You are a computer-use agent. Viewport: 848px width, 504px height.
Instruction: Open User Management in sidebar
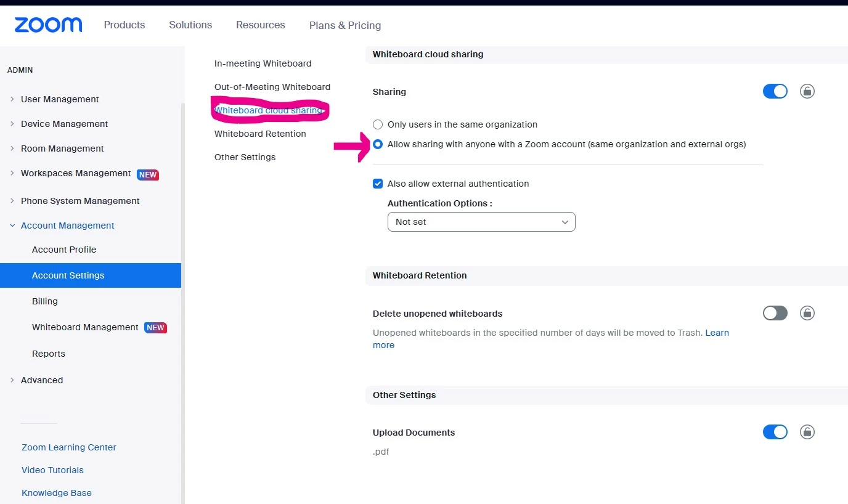(x=60, y=99)
